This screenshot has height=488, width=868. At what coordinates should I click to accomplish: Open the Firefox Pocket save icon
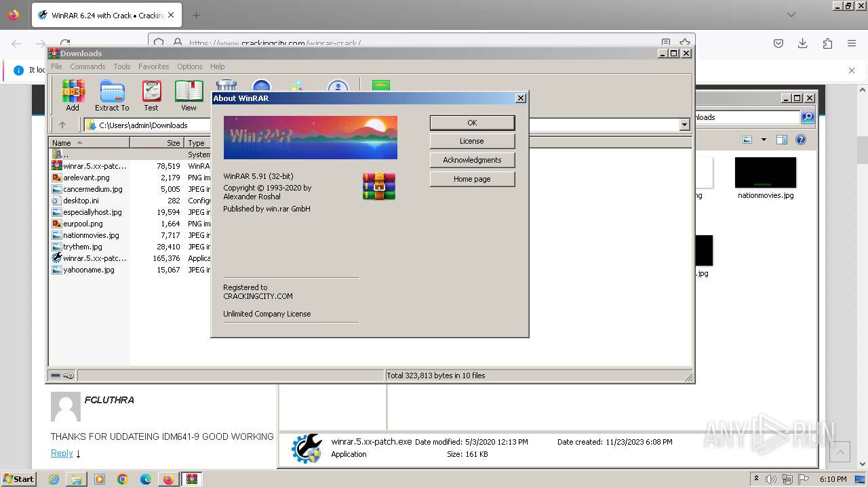point(778,43)
